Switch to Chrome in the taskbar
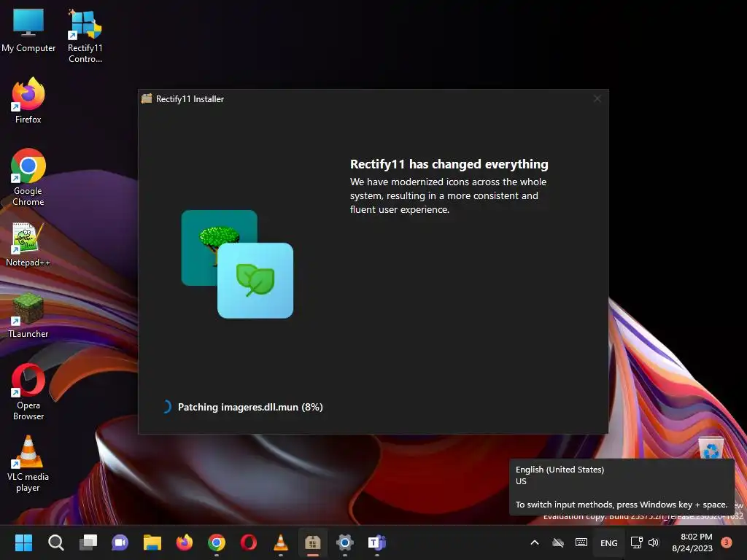 tap(217, 542)
